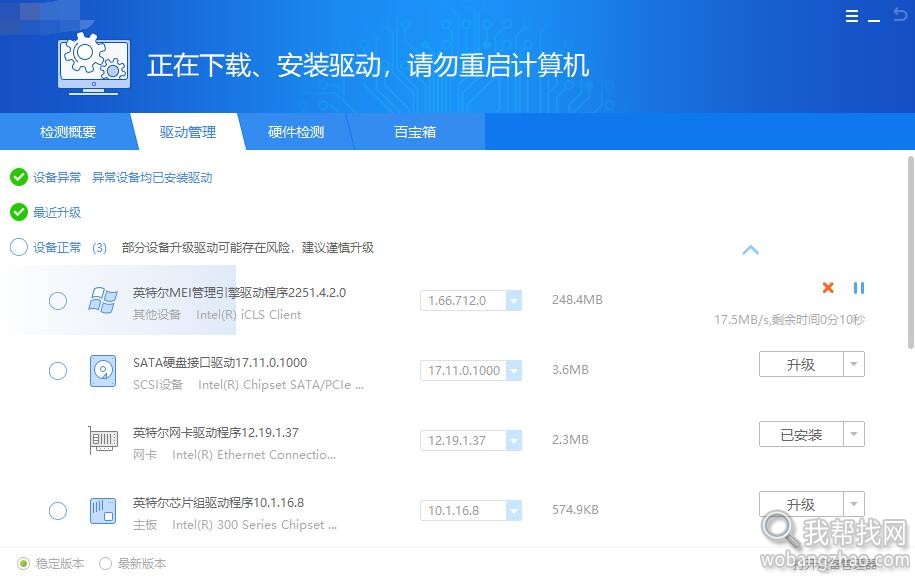Click green check icon beside 设备异常
Image resolution: width=915 pixels, height=579 pixels.
[19, 177]
